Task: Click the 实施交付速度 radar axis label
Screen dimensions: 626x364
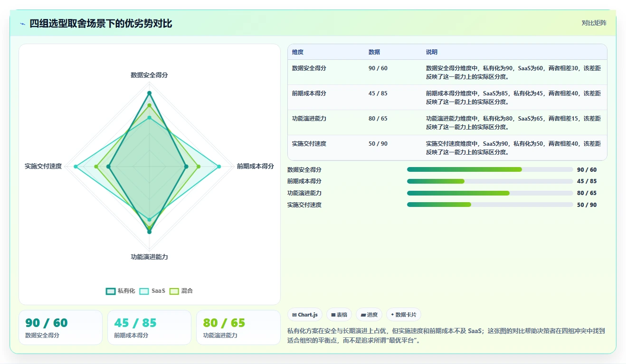Action: click(43, 166)
